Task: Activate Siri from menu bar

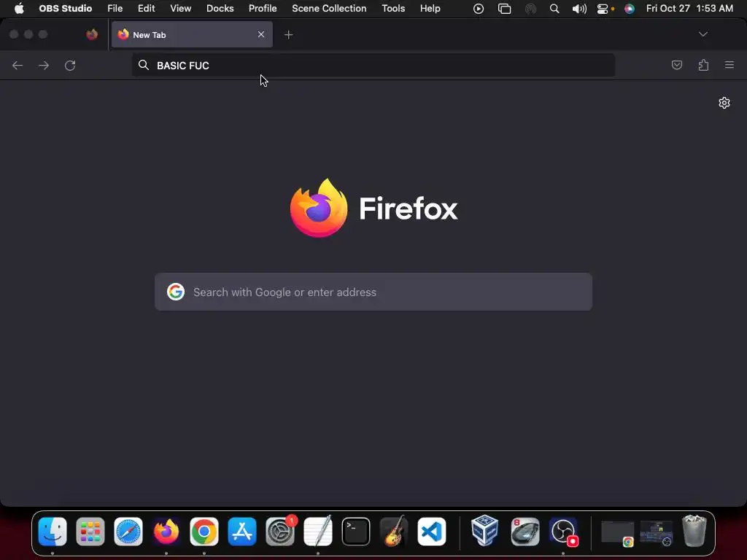Action: (x=630, y=9)
